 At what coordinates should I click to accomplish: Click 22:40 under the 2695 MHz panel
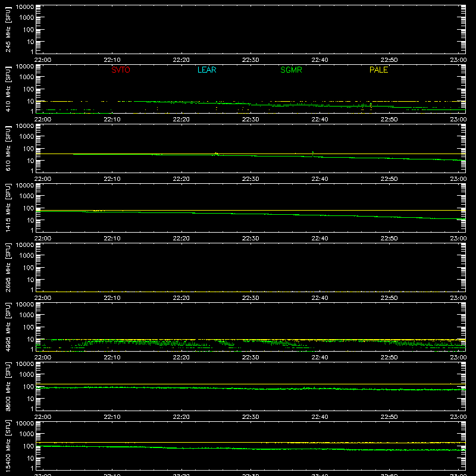click(x=320, y=298)
